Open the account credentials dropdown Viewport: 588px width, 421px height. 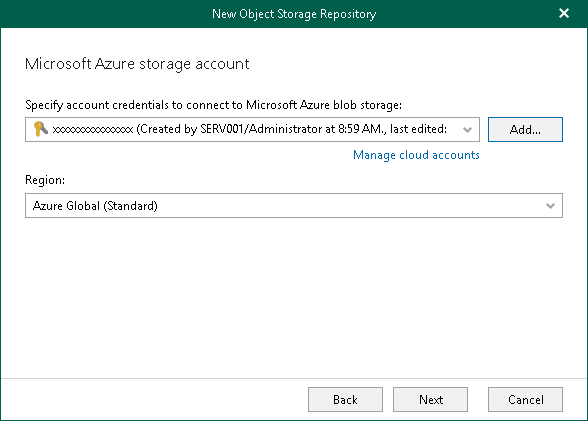pos(467,130)
